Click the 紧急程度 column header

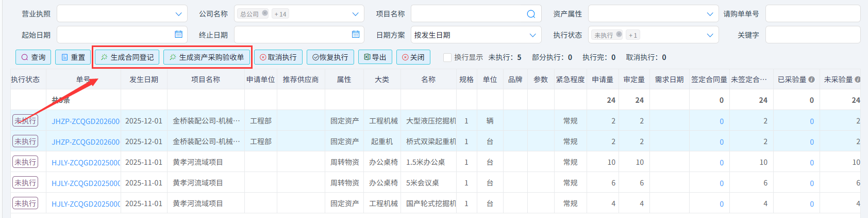570,80
